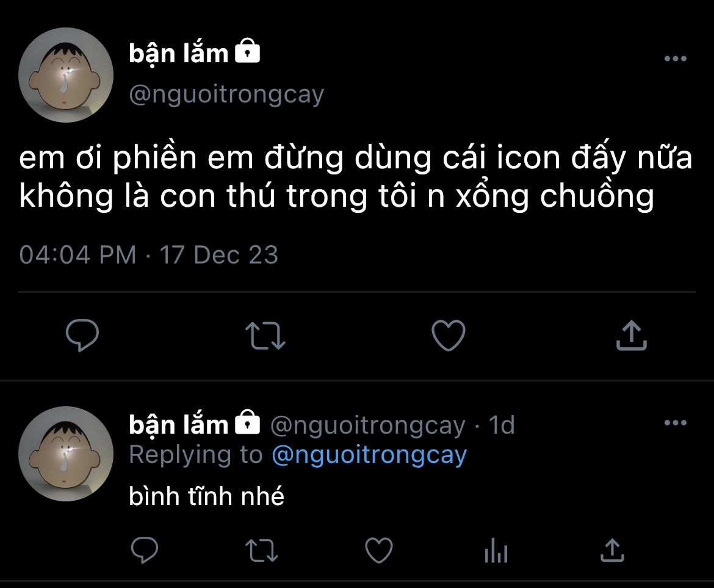714x588 pixels.
Task: Open 'bận lắm' profile from reply name
Action: click(178, 425)
